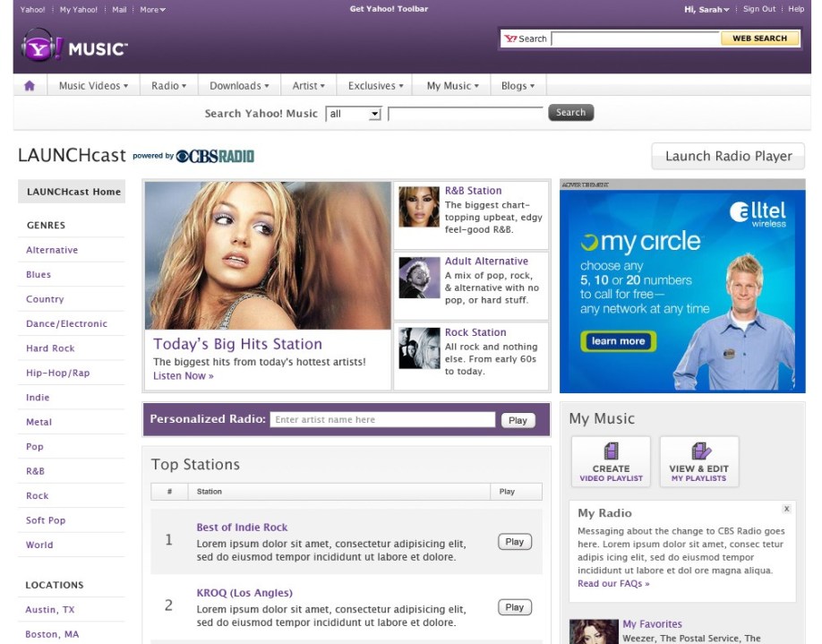Viewport: 822px width, 644px height.
Task: Click the CBS Radio logo
Action: pyautogui.click(x=215, y=156)
